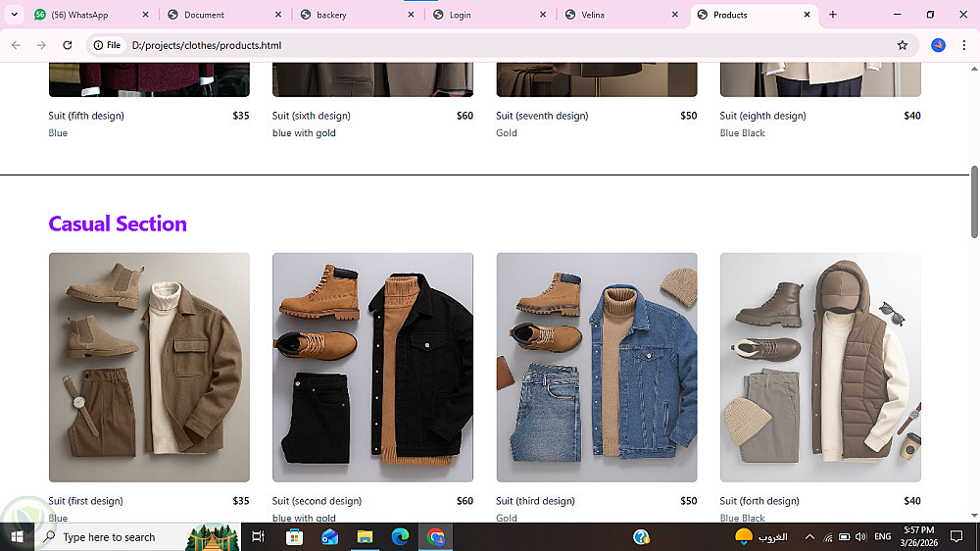
Task: Click the Chrome taskbar icon
Action: click(x=436, y=536)
